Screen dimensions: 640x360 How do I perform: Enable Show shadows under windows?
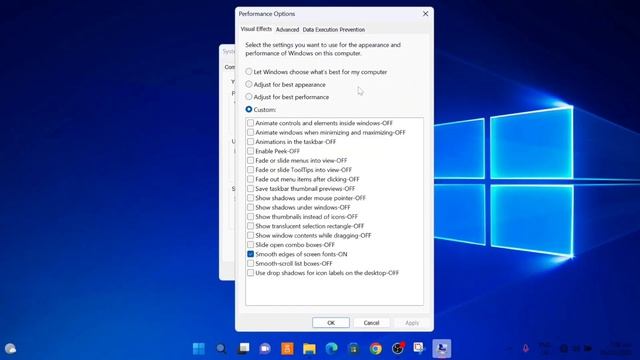(x=251, y=207)
